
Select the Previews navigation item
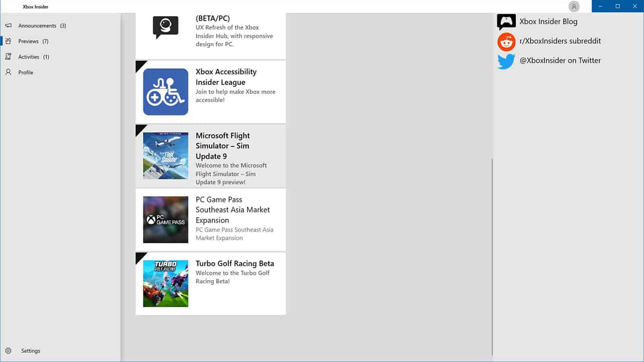click(x=60, y=41)
